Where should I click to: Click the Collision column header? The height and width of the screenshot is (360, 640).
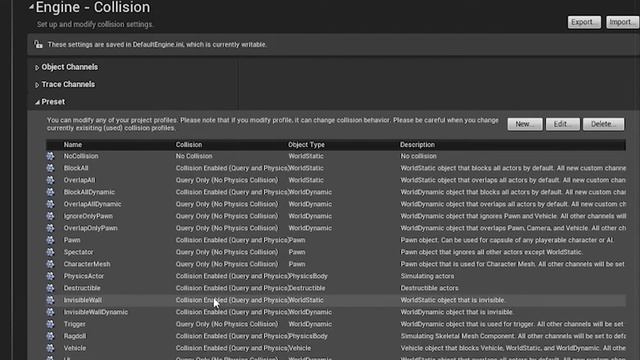pyautogui.click(x=189, y=144)
